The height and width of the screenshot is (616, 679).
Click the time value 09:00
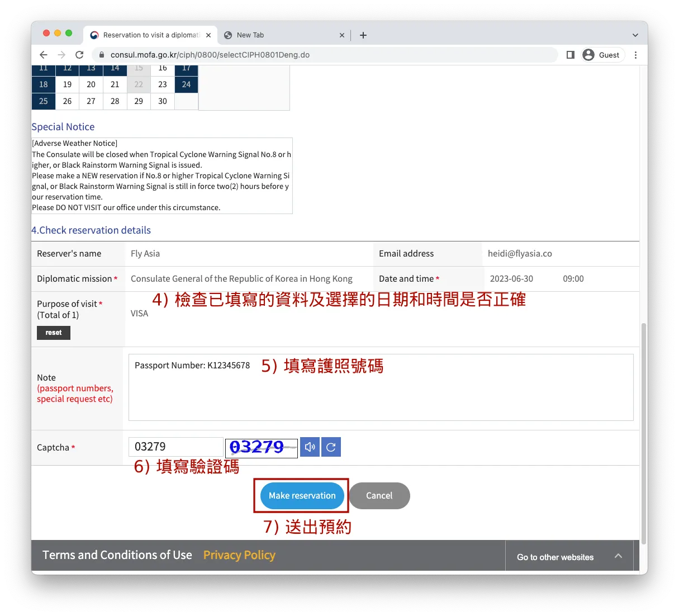tap(573, 279)
